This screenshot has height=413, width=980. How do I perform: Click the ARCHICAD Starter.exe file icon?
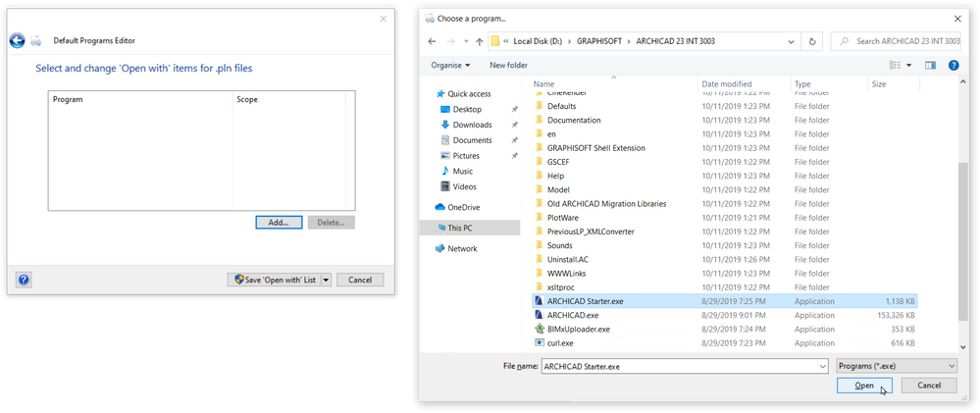(x=540, y=301)
